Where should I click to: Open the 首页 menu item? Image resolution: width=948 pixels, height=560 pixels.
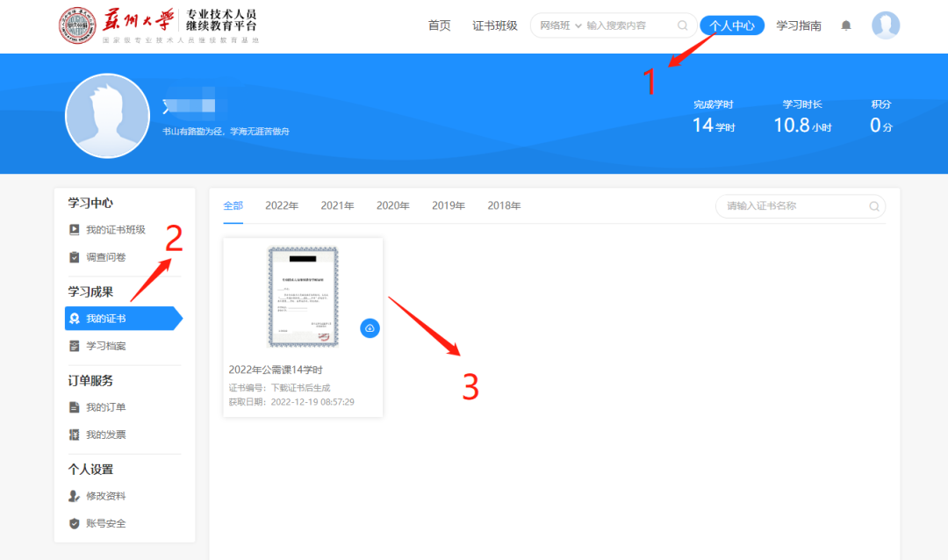pos(439,25)
